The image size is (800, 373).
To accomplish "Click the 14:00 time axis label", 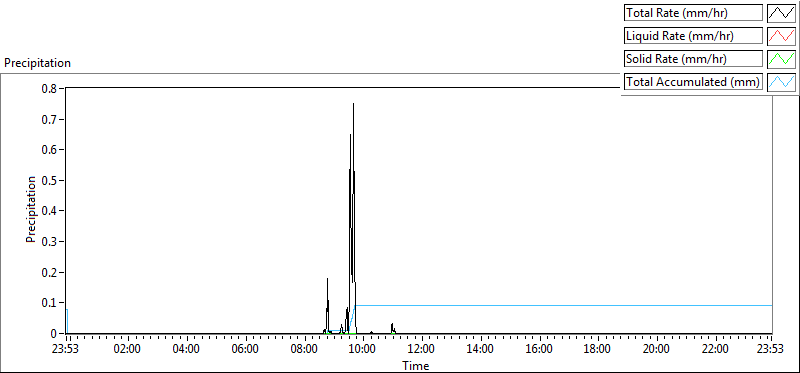I will tap(480, 350).
